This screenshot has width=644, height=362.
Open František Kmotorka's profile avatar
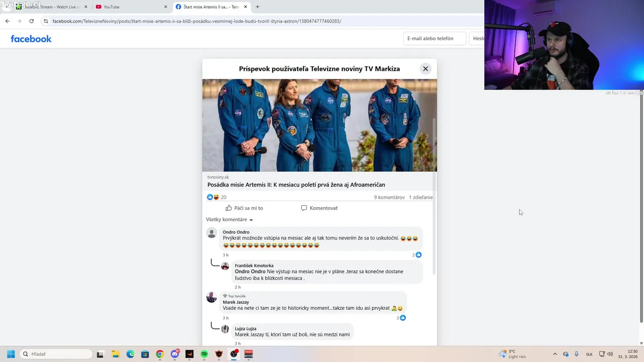pyautogui.click(x=225, y=266)
